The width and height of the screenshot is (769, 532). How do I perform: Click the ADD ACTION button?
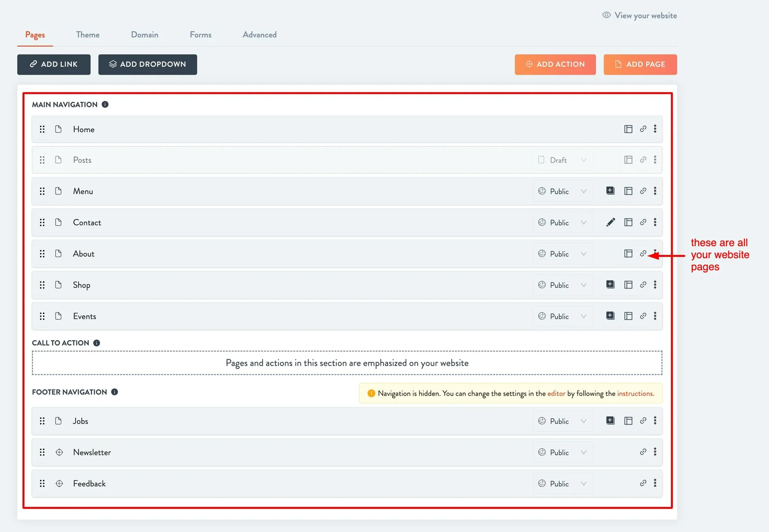click(555, 65)
